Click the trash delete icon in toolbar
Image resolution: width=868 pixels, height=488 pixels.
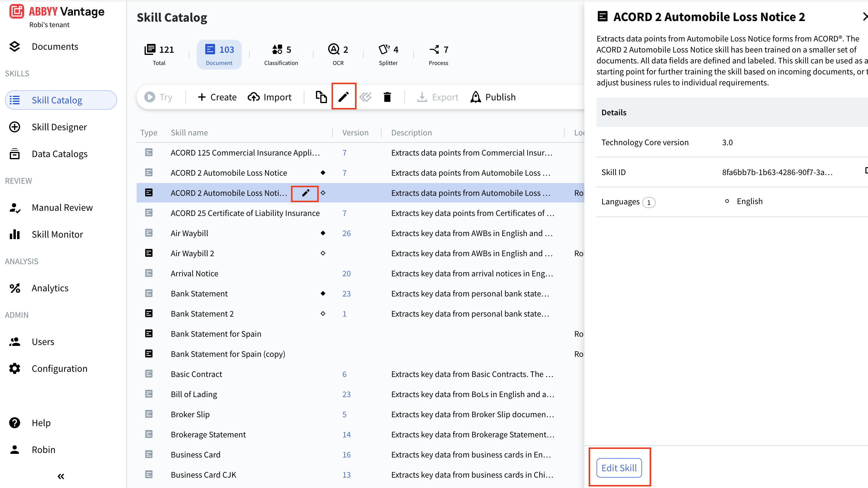click(x=387, y=97)
